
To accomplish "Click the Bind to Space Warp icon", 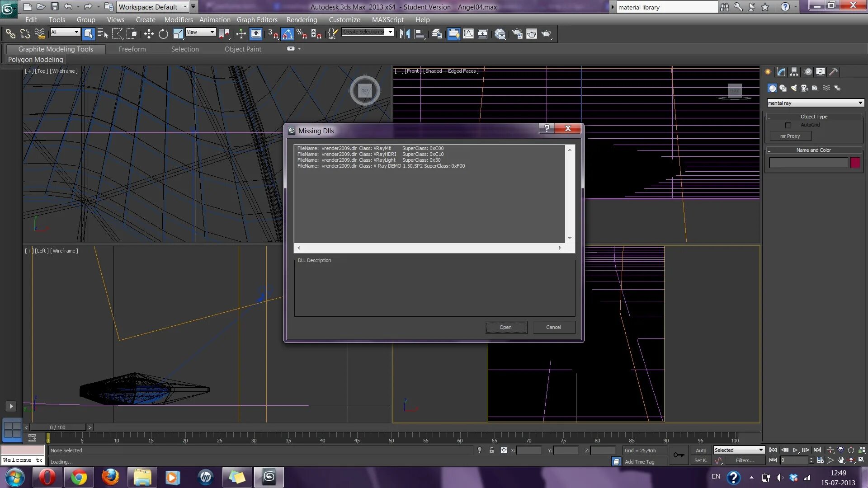I will pyautogui.click(x=40, y=33).
